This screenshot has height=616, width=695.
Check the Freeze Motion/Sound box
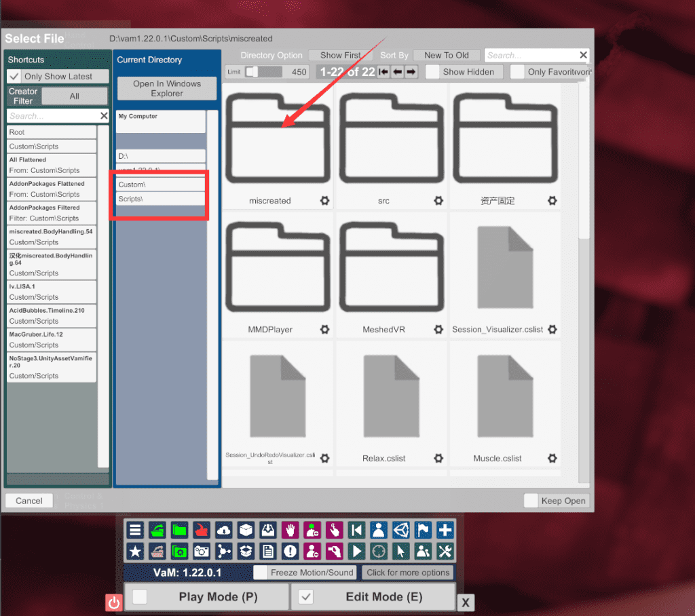260,573
